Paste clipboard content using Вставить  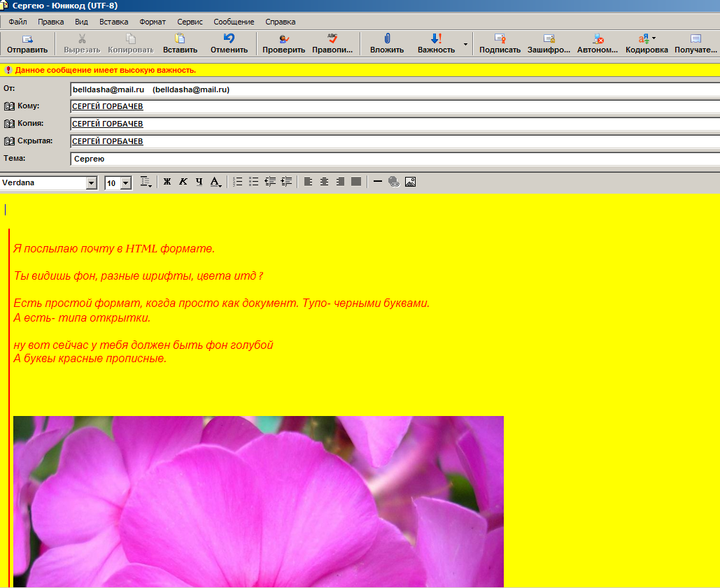tap(180, 43)
